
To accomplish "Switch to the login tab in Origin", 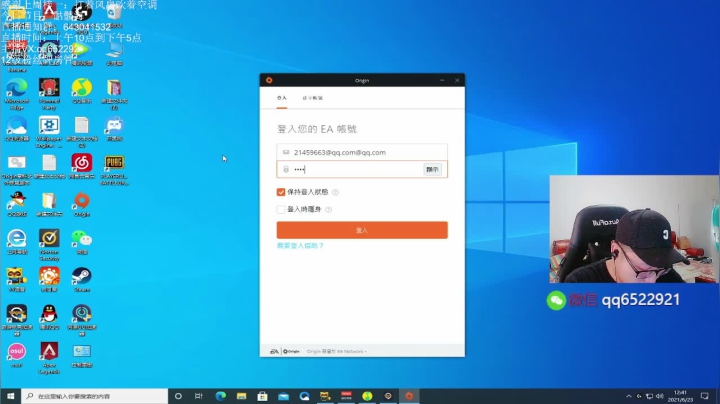I will click(x=281, y=98).
